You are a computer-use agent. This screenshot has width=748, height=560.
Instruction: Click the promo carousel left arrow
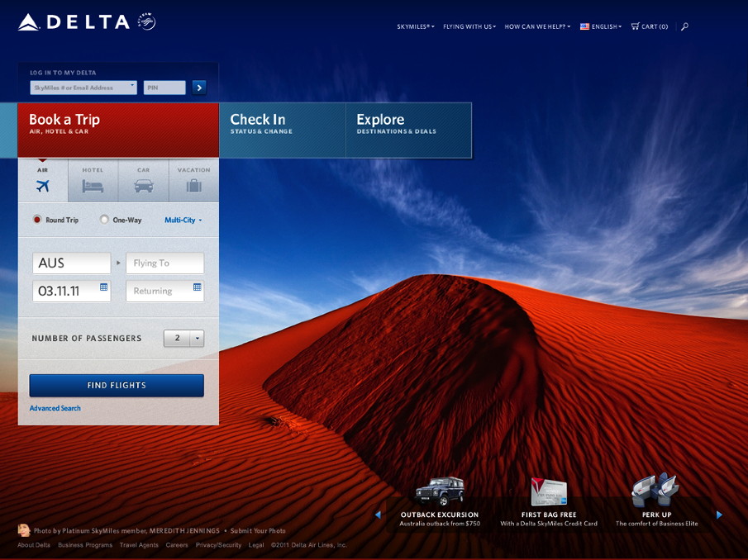tap(378, 515)
